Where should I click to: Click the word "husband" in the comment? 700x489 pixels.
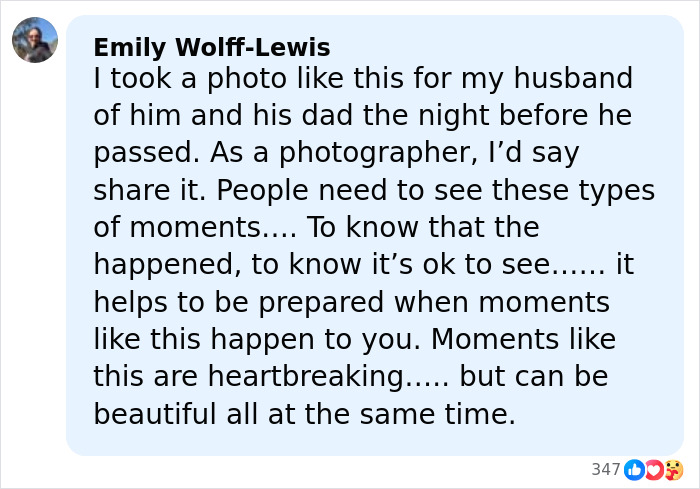coord(574,78)
